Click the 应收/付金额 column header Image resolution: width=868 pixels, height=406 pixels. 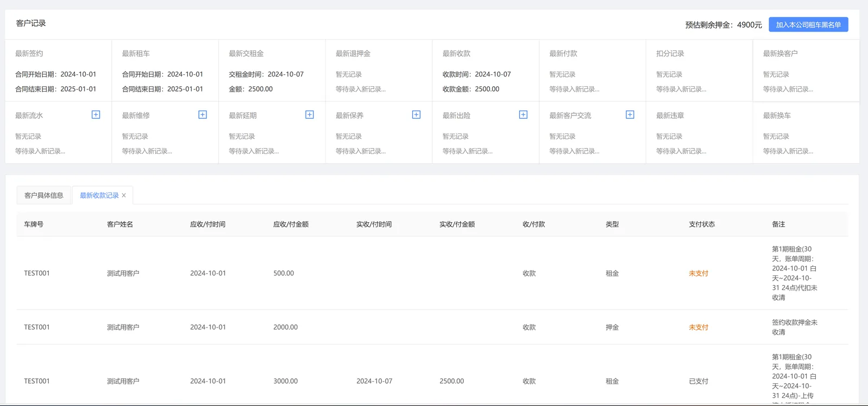(291, 224)
